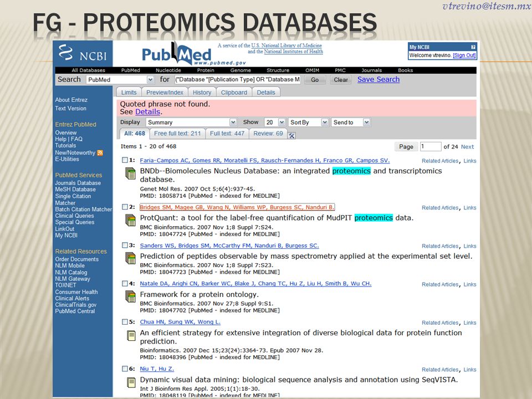Switch to the Preview/Index tab
532x399 pixels.
pos(165,93)
